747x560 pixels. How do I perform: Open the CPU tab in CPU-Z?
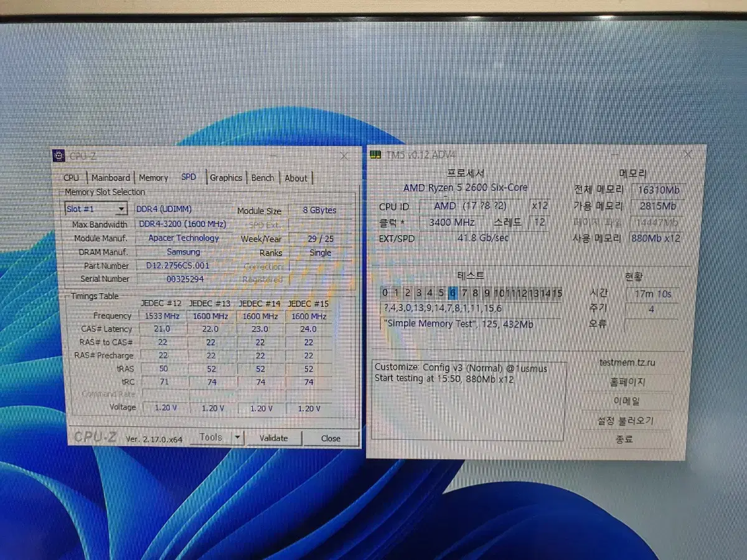click(72, 177)
